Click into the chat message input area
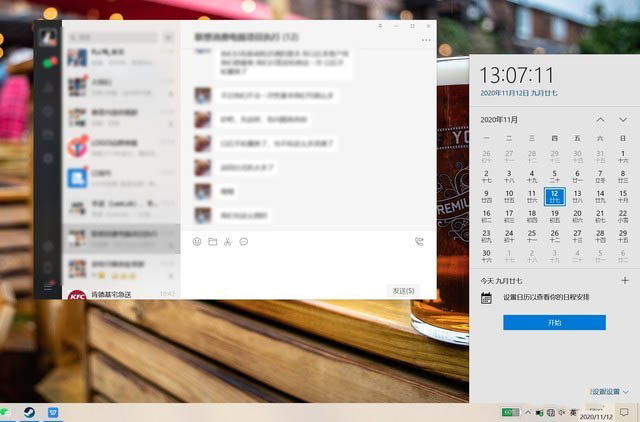Image resolution: width=640 pixels, height=422 pixels. 308,265
